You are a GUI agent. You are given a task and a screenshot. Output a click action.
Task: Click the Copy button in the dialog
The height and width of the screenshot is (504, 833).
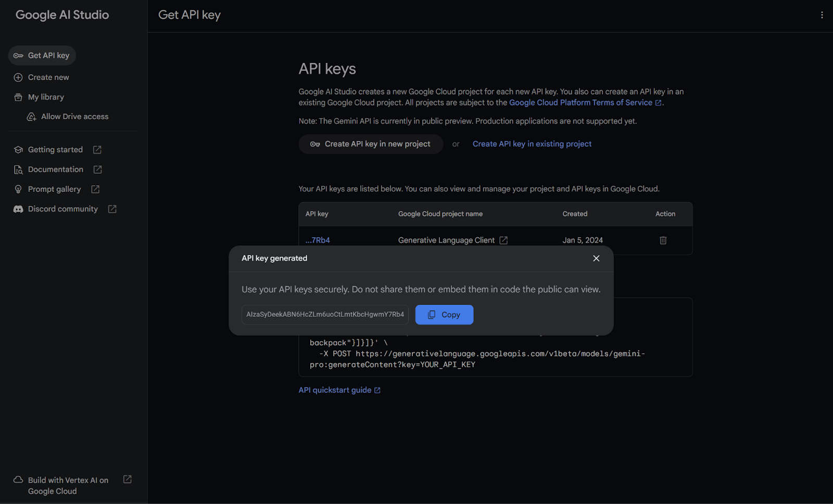click(444, 315)
